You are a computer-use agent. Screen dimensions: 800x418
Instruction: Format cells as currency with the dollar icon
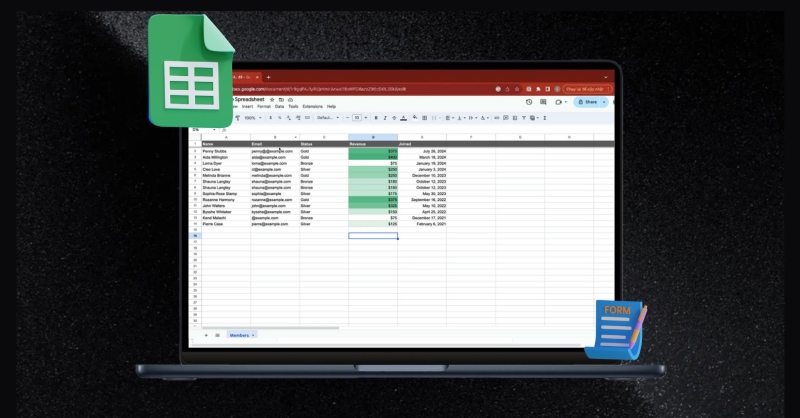pos(270,118)
